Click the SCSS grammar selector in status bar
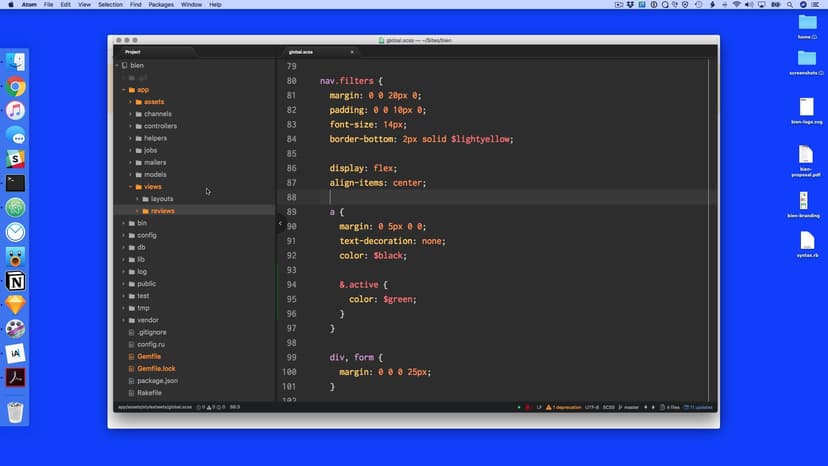 click(x=607, y=407)
